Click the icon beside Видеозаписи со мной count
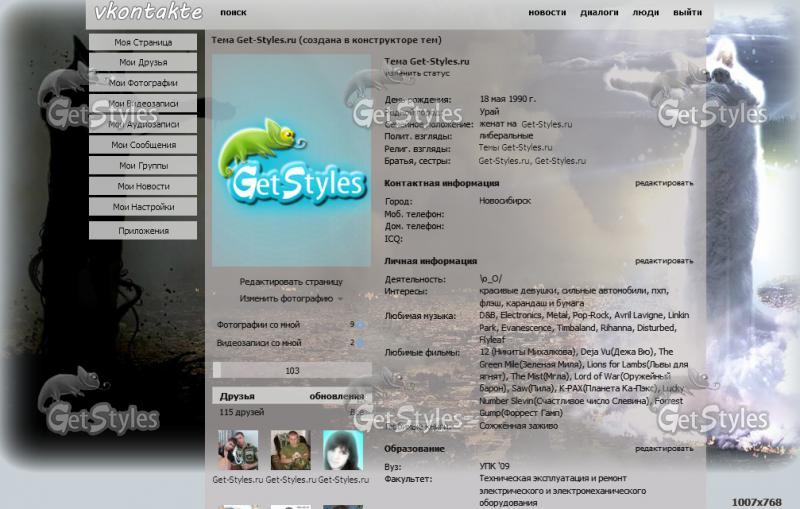800x509 pixels. (x=361, y=343)
